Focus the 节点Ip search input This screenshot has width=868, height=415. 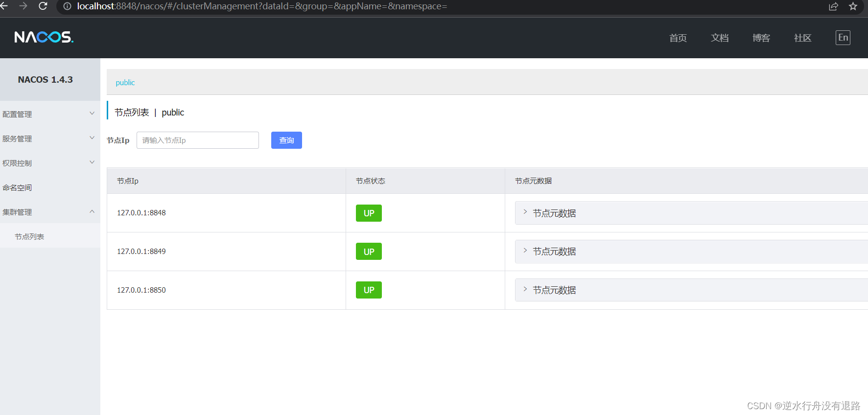tap(198, 140)
